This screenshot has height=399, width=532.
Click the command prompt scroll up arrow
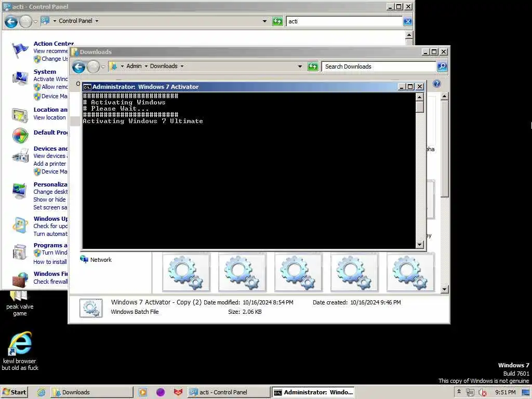pos(420,97)
